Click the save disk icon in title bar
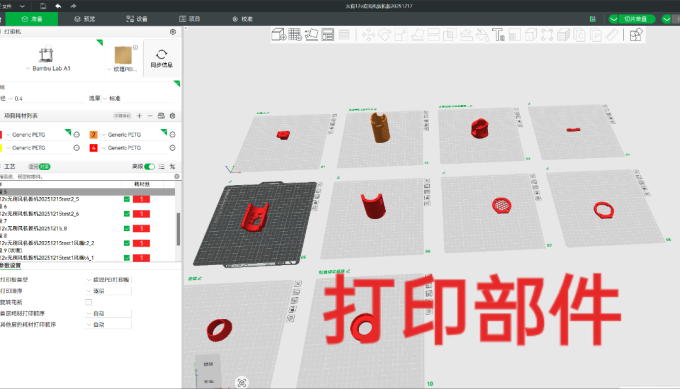 [x=42, y=6]
